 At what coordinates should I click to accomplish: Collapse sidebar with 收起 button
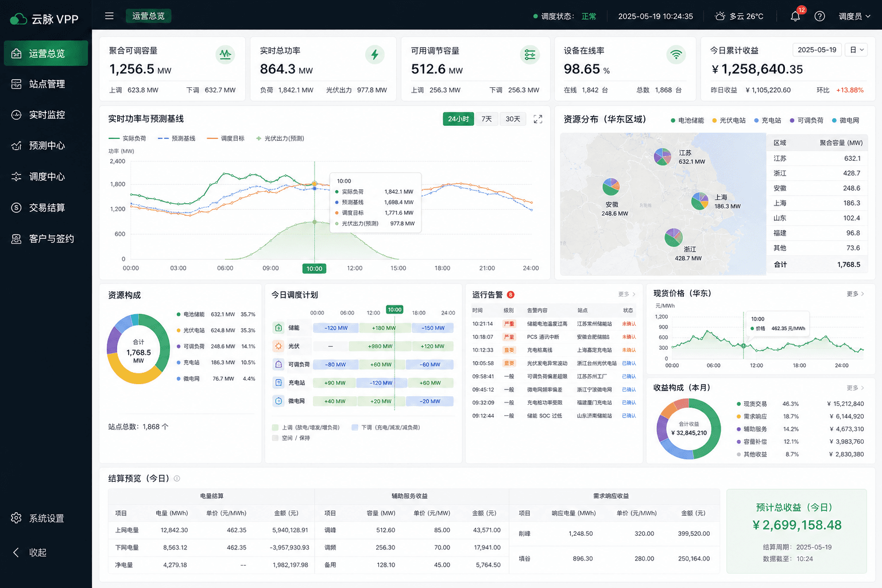(30, 552)
